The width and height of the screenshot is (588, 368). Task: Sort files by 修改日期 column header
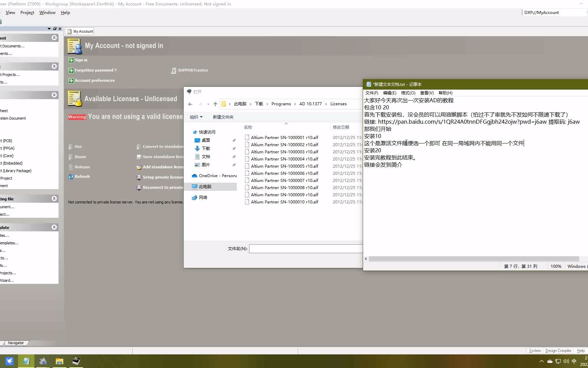(x=341, y=127)
